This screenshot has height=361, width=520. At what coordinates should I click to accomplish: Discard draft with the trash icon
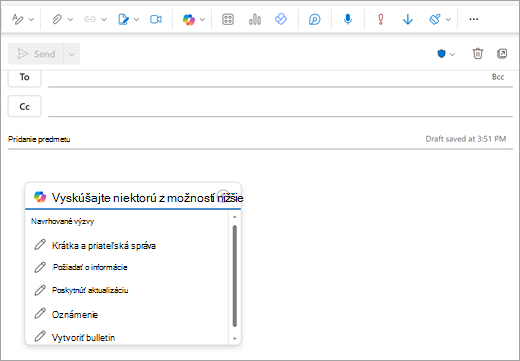tap(478, 53)
